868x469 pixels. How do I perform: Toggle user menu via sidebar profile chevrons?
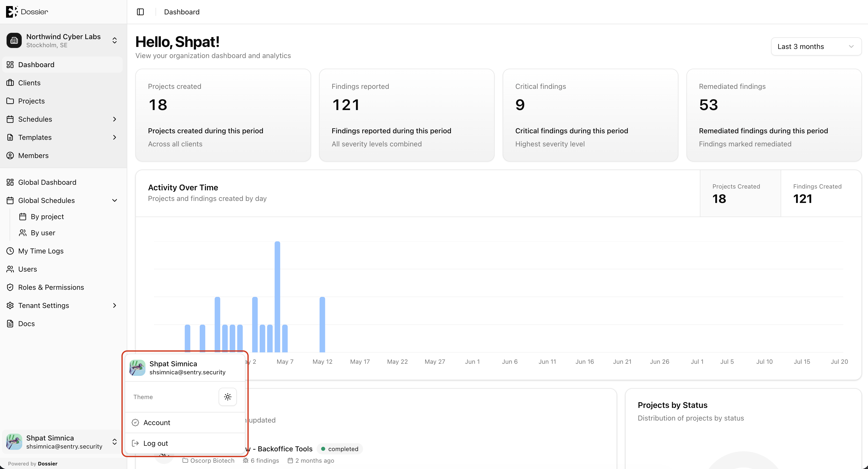point(115,442)
